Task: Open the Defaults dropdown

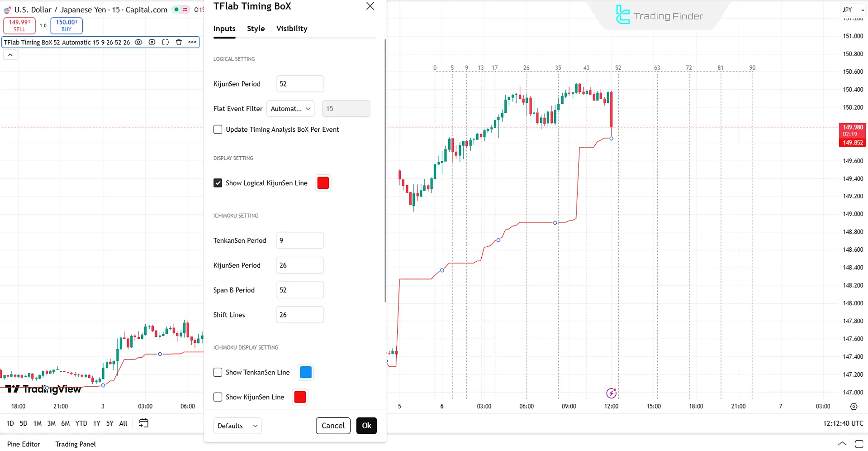Action: click(237, 426)
